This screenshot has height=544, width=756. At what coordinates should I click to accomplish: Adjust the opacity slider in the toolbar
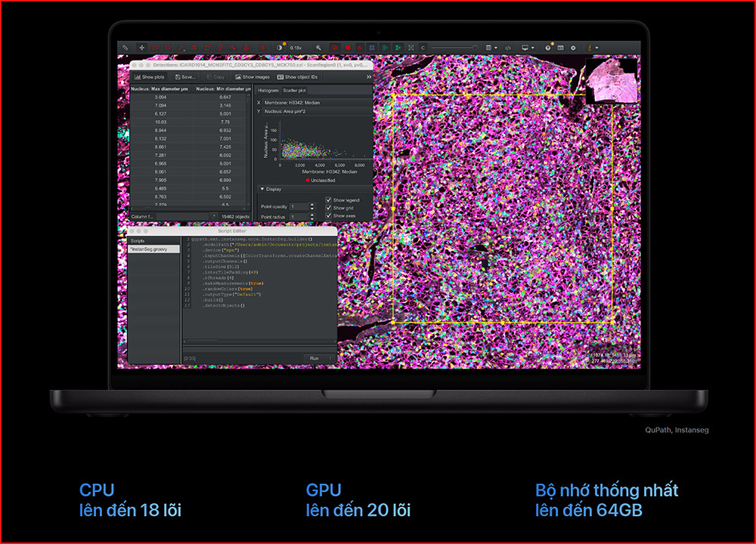coord(454,48)
